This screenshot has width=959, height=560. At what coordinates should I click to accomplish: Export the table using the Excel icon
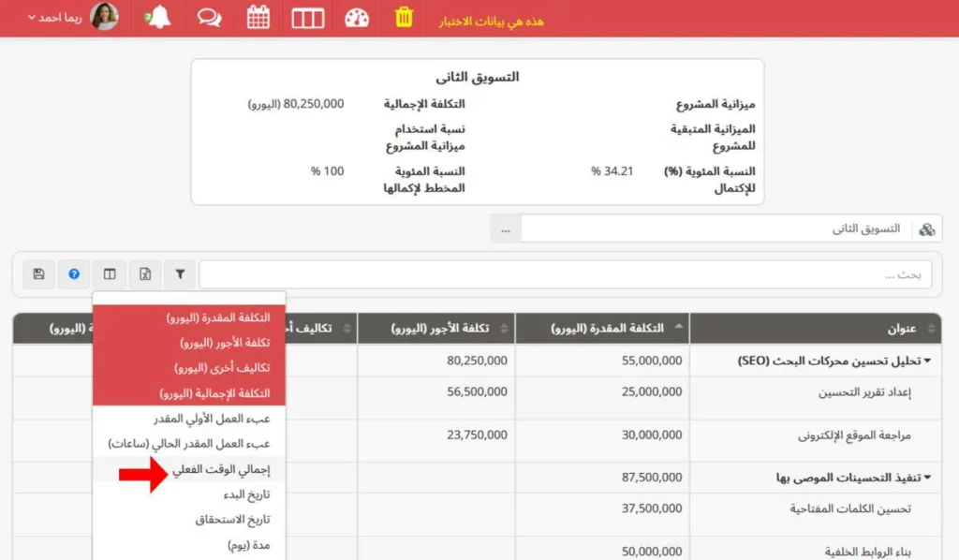pos(145,273)
